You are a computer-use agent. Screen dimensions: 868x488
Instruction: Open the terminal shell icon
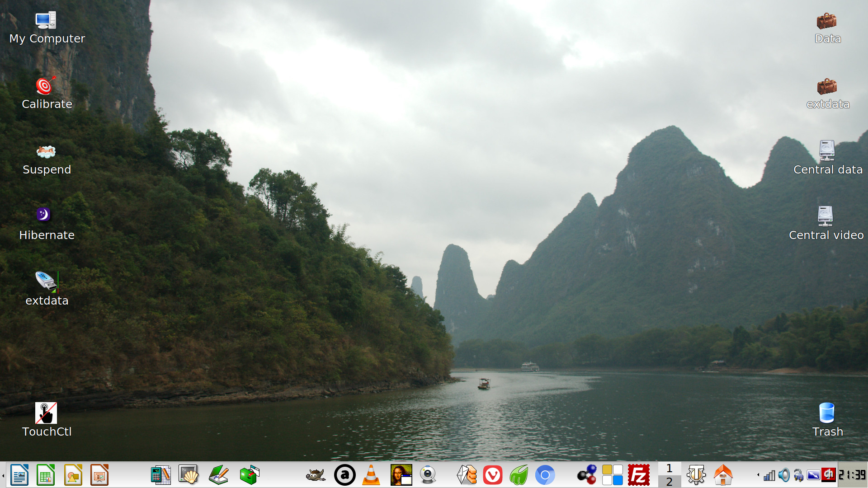189,475
